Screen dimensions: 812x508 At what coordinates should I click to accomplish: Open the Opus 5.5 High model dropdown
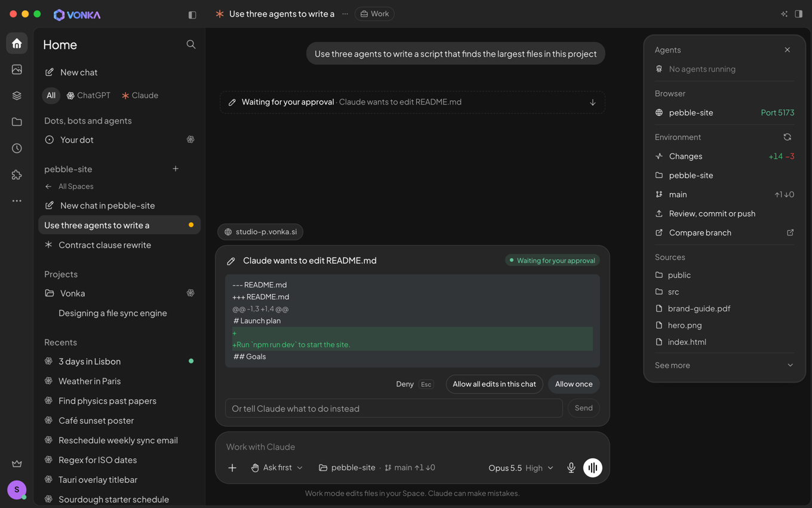click(521, 468)
